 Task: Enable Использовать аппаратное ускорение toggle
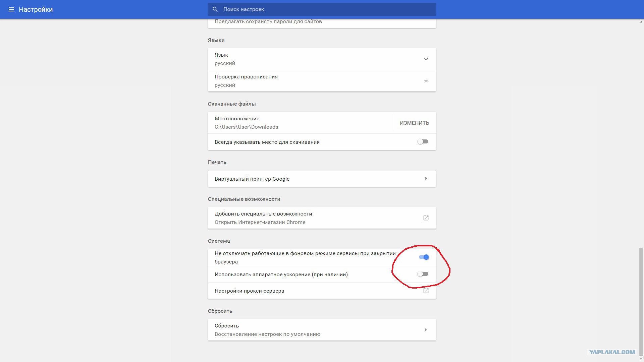[423, 274]
